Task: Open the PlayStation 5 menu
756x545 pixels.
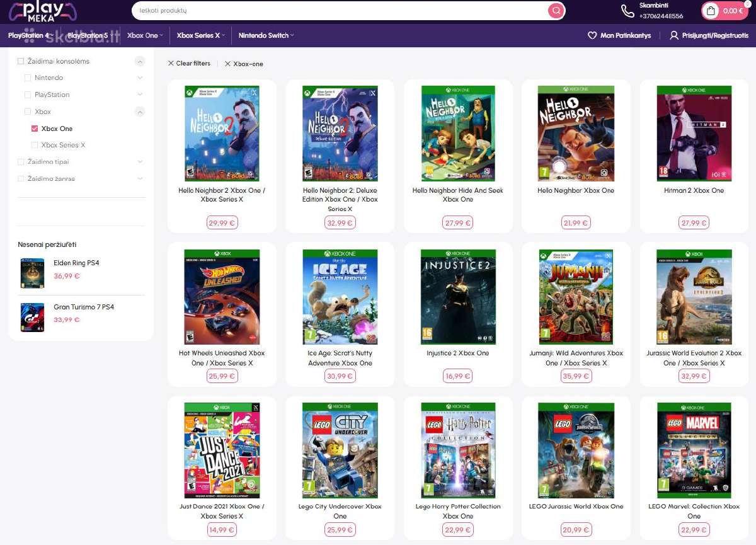Action: click(x=90, y=35)
